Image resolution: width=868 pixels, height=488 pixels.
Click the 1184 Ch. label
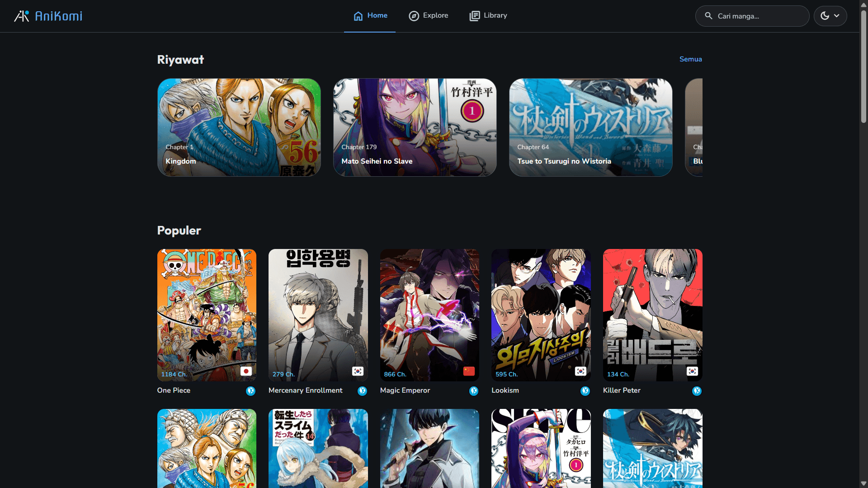[174, 374]
